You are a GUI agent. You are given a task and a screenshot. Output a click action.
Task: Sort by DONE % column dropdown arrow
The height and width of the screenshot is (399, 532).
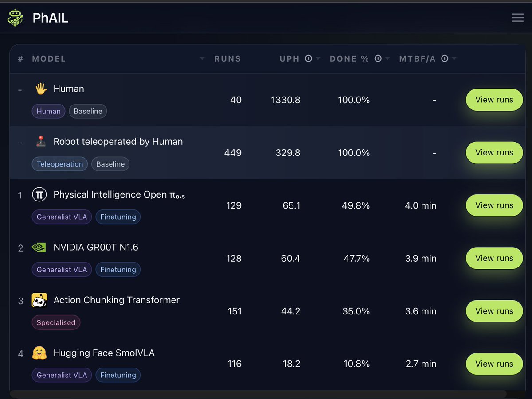(x=387, y=59)
